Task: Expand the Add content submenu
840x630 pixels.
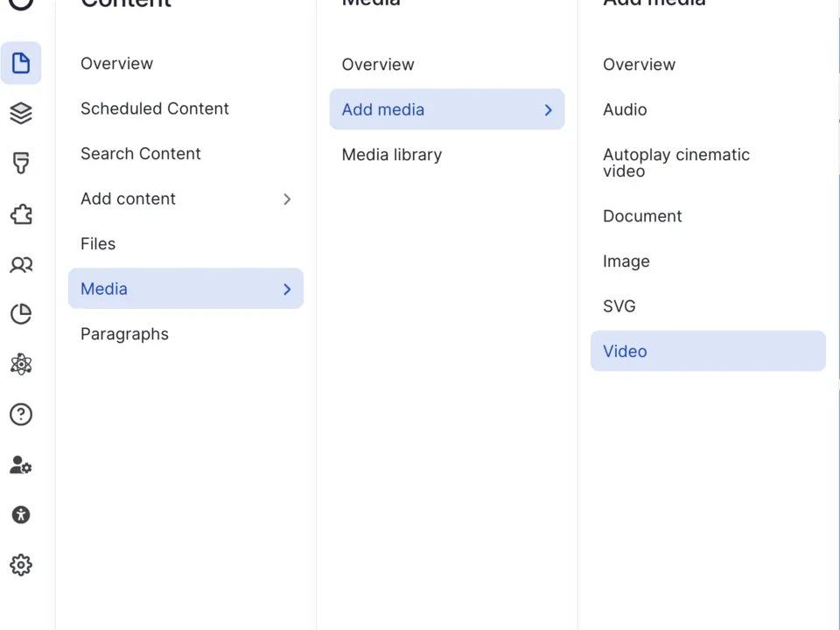Action: pyautogui.click(x=287, y=199)
